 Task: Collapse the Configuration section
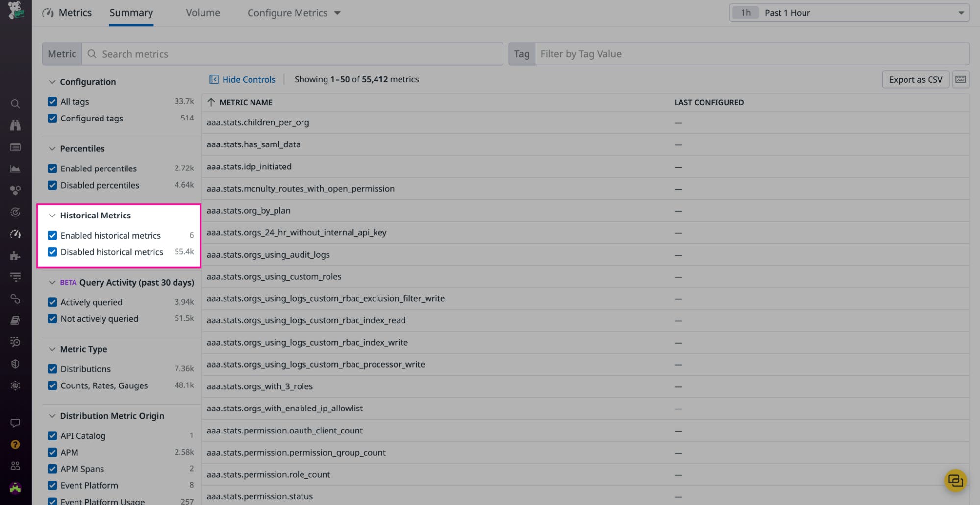click(x=52, y=82)
